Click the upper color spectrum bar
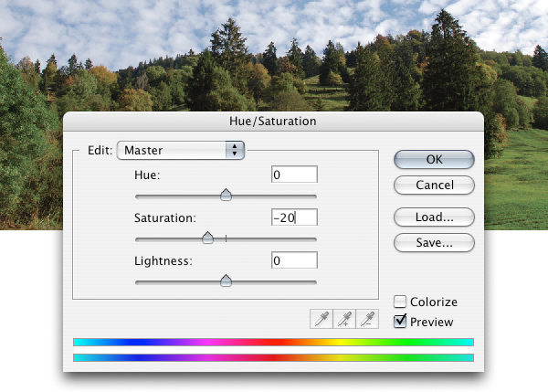 pos(274,342)
